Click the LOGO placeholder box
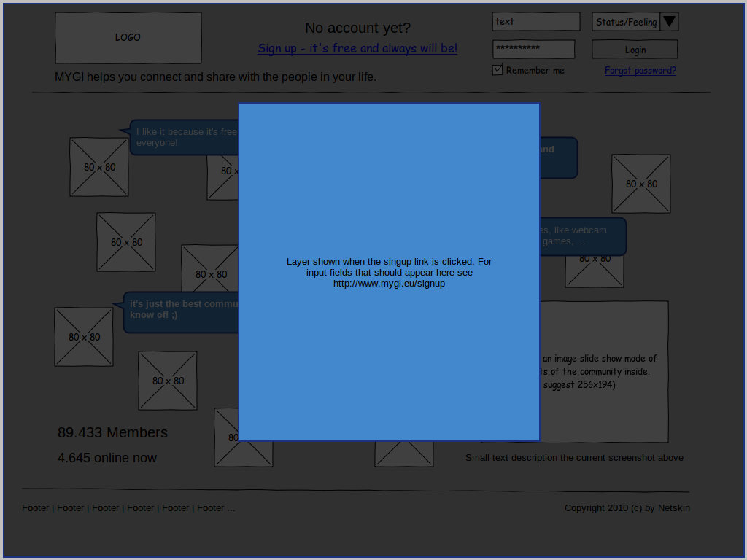Viewport: 747px width, 560px height. 128,37
